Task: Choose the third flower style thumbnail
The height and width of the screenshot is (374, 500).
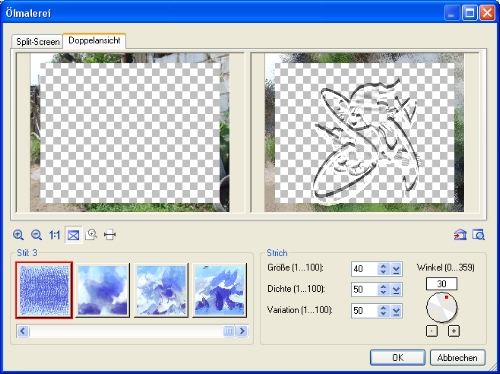Action: tap(161, 290)
